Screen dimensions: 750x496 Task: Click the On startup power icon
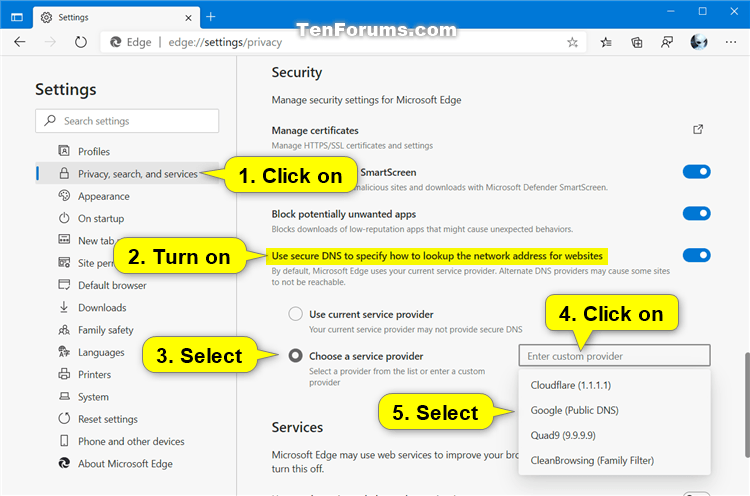[64, 218]
